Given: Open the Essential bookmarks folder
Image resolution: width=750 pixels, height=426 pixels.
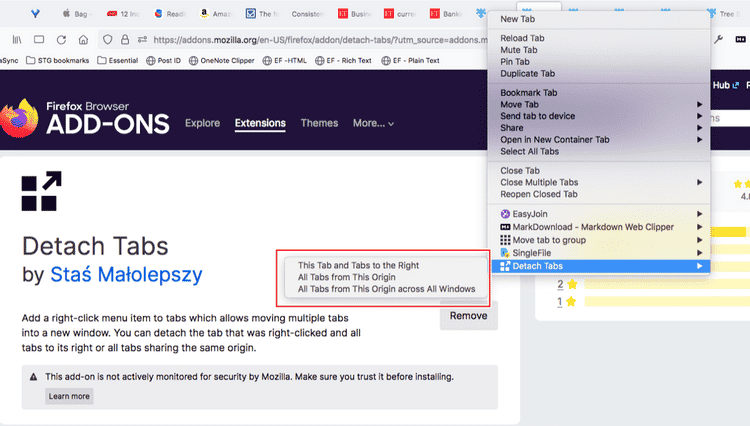Looking at the screenshot, I should tap(118, 60).
